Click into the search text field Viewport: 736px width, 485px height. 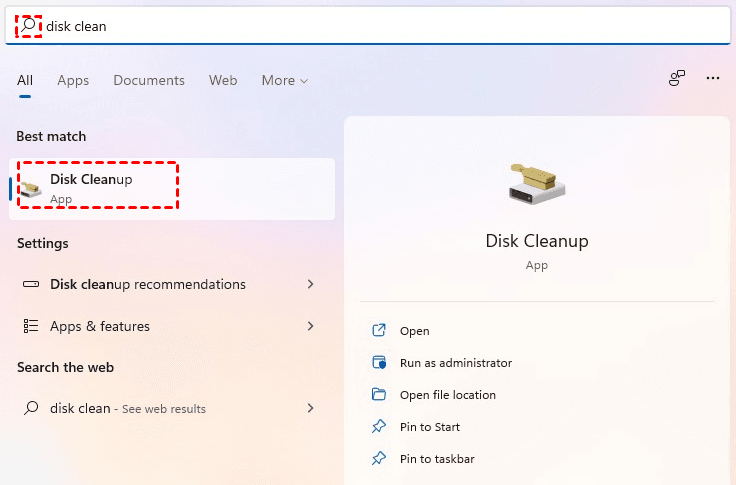380,26
